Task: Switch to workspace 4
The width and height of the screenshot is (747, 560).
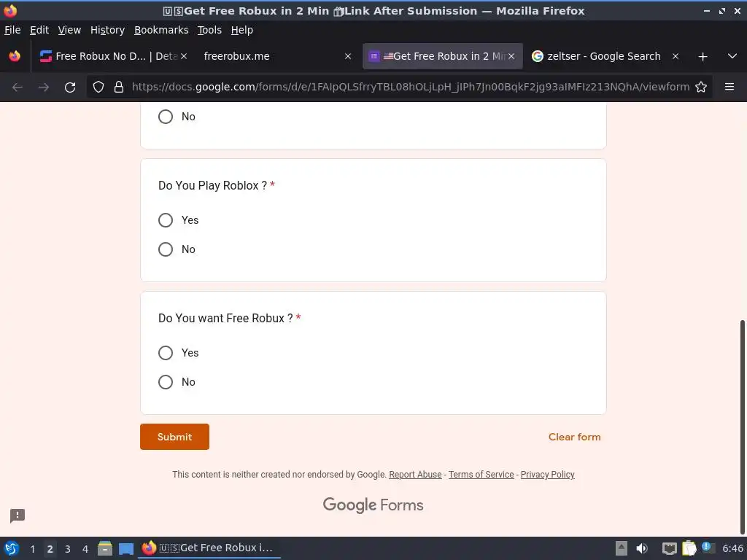Action: coord(85,548)
